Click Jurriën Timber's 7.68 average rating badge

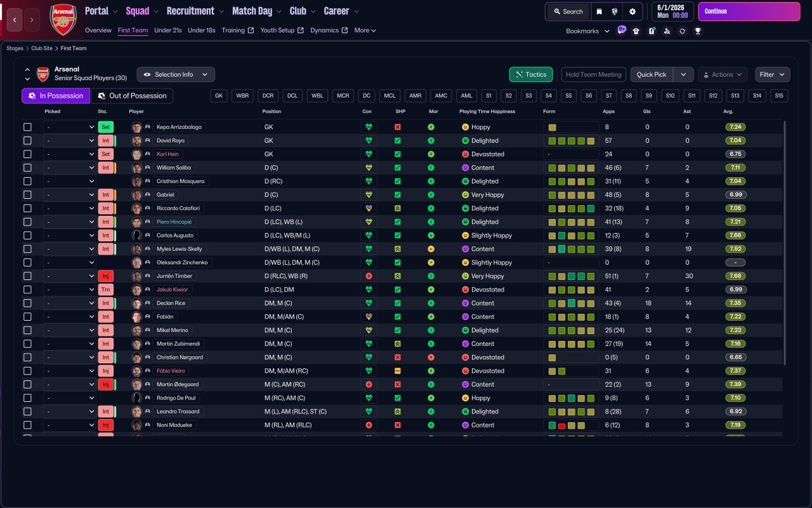pos(735,276)
